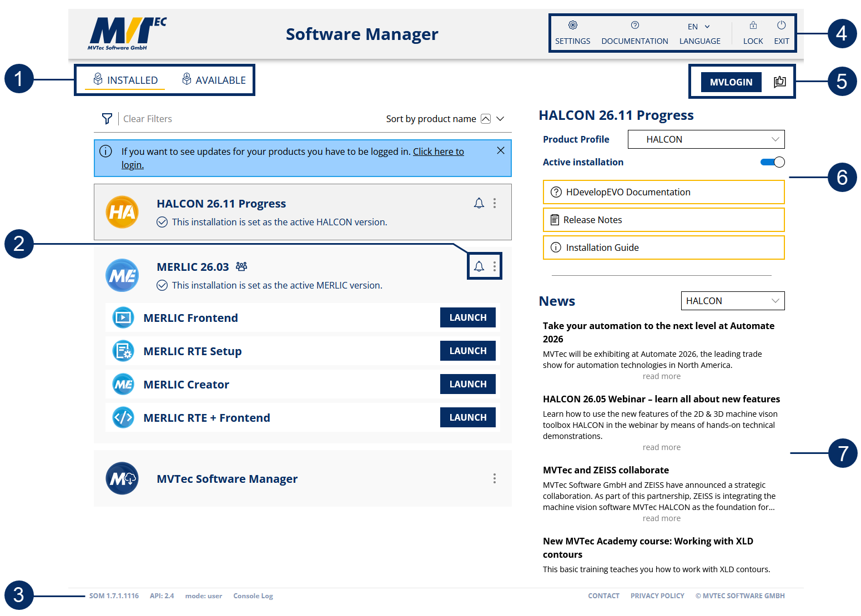This screenshot has width=861, height=616.
Task: Expand the Sort by product name dropdown
Action: pos(500,119)
